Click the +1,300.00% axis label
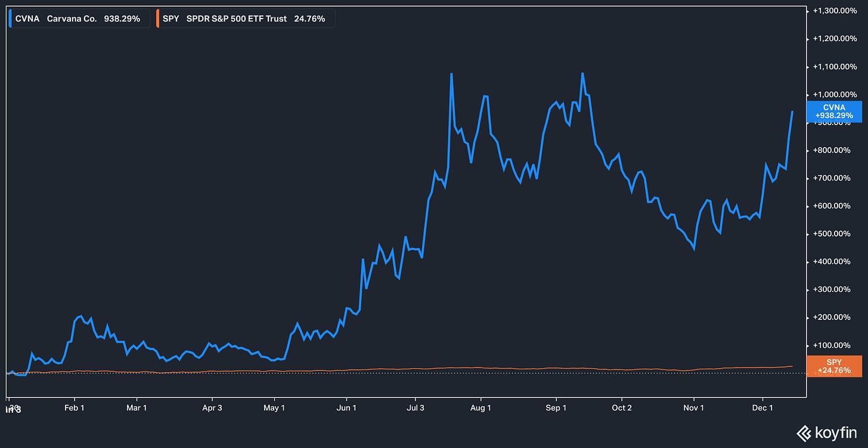 [x=836, y=11]
